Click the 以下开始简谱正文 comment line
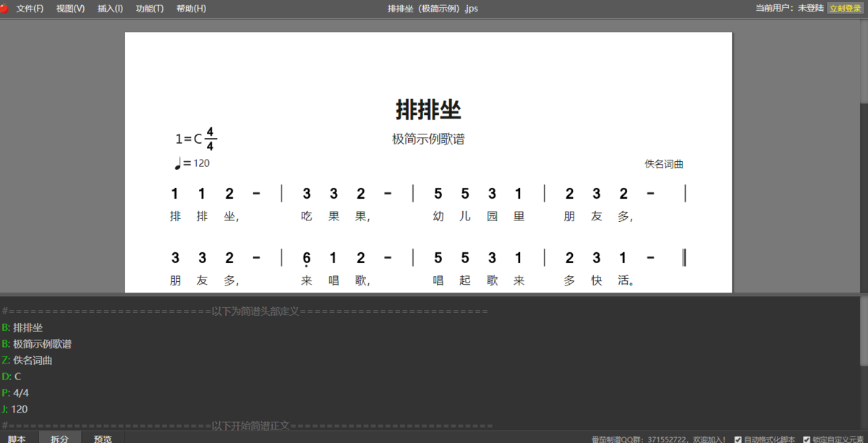Viewport: 868px width, 443px height. click(x=247, y=426)
